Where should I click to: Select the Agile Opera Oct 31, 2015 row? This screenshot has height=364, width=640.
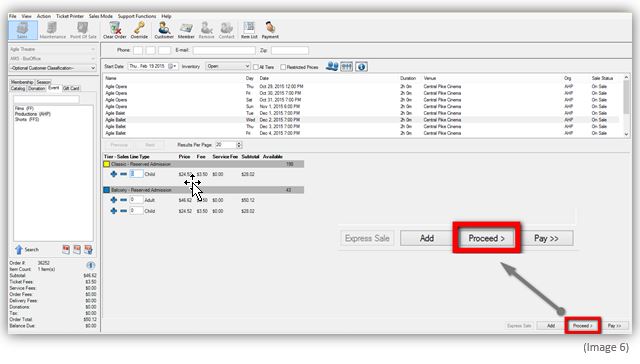pyautogui.click(x=362, y=100)
